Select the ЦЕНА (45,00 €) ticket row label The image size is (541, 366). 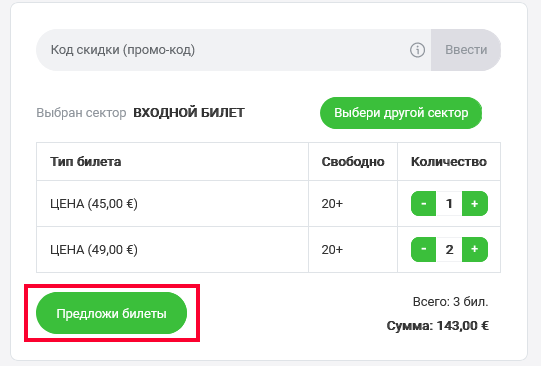point(94,204)
